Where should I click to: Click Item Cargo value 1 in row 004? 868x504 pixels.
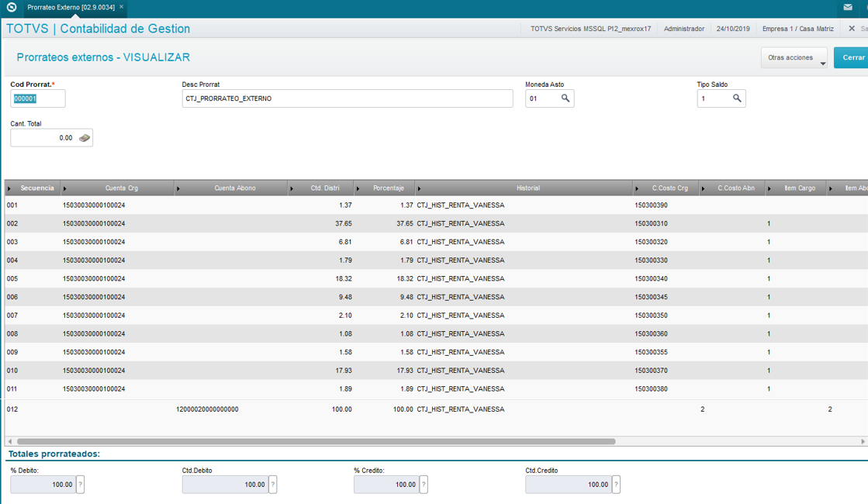(769, 260)
